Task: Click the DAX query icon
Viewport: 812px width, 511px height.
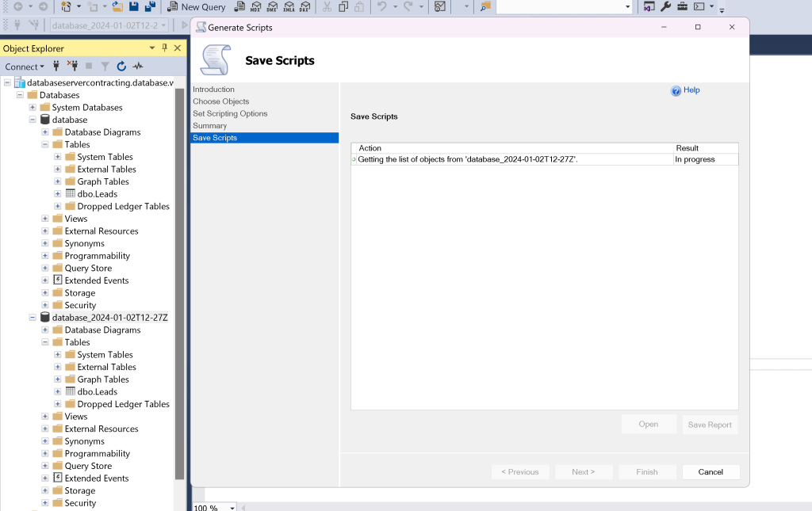Action: [305, 6]
